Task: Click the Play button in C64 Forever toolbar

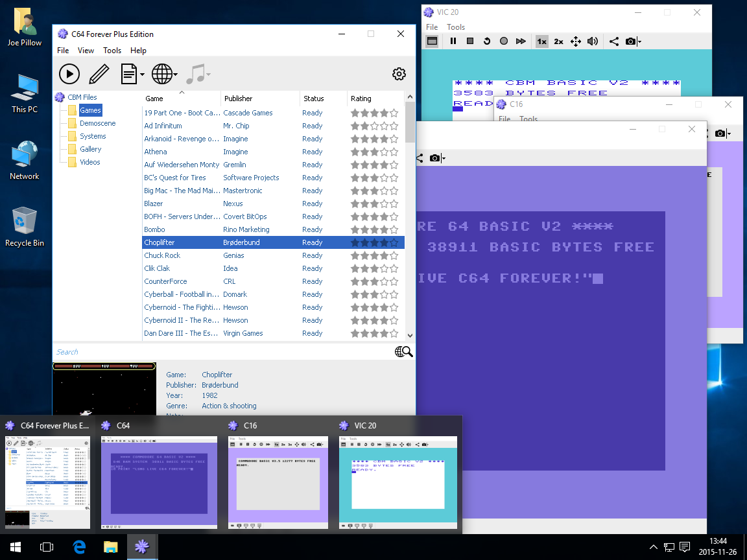Action: point(69,74)
